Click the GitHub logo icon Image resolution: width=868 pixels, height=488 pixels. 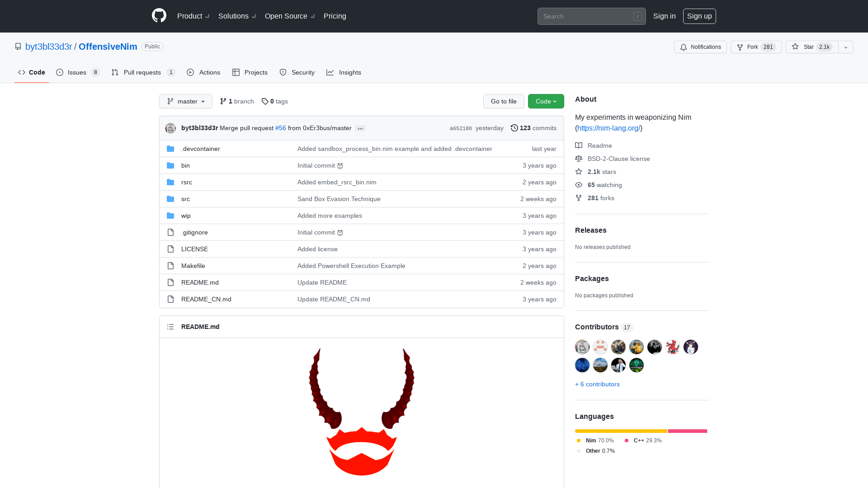(159, 16)
